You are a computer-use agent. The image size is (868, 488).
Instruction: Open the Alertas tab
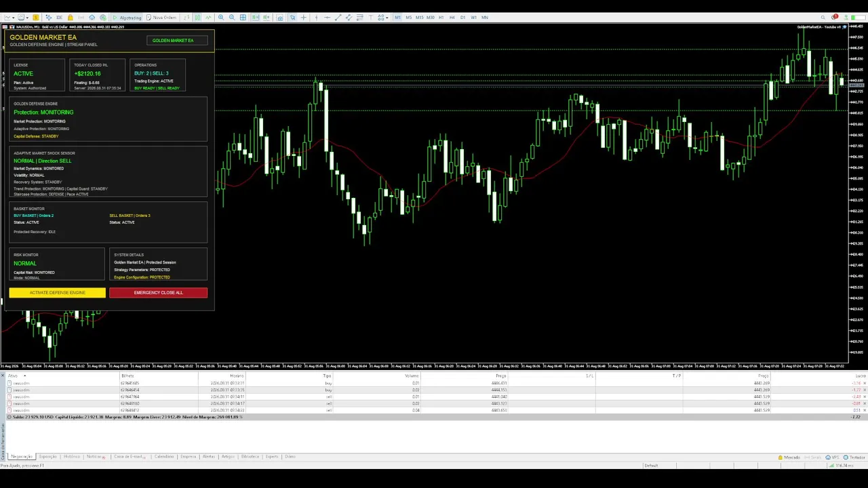coord(208,456)
